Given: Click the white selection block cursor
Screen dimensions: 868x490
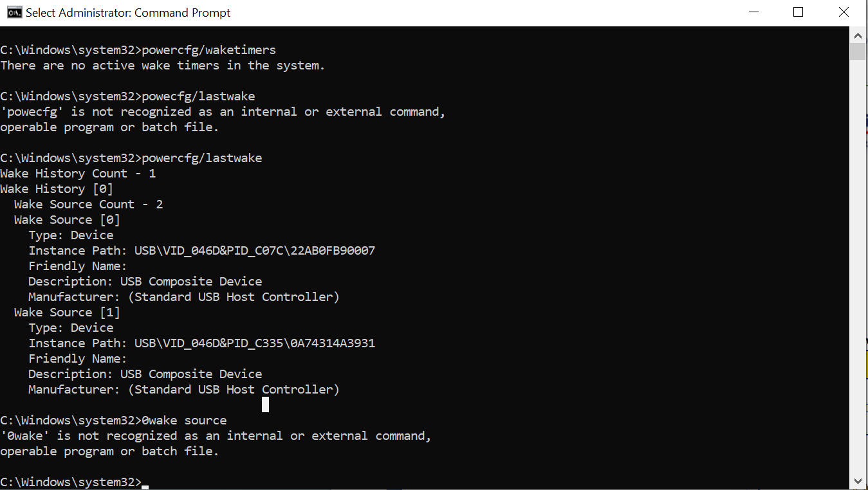Looking at the screenshot, I should coord(265,404).
